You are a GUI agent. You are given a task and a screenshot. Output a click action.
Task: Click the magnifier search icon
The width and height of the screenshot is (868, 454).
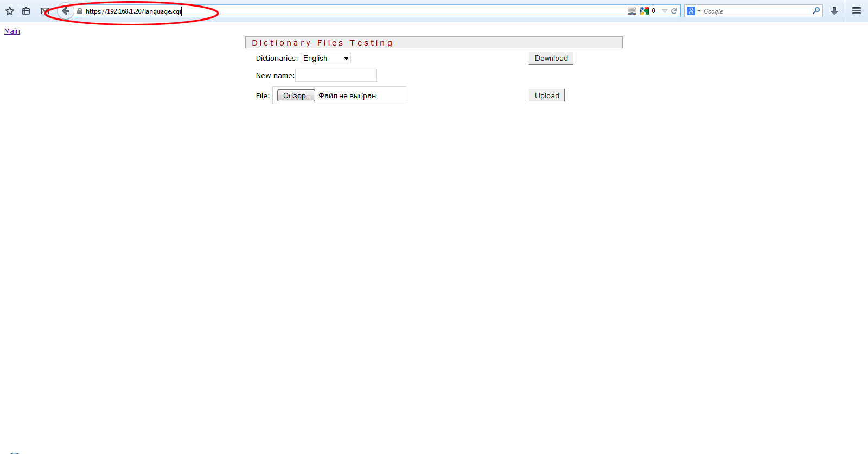click(x=816, y=11)
